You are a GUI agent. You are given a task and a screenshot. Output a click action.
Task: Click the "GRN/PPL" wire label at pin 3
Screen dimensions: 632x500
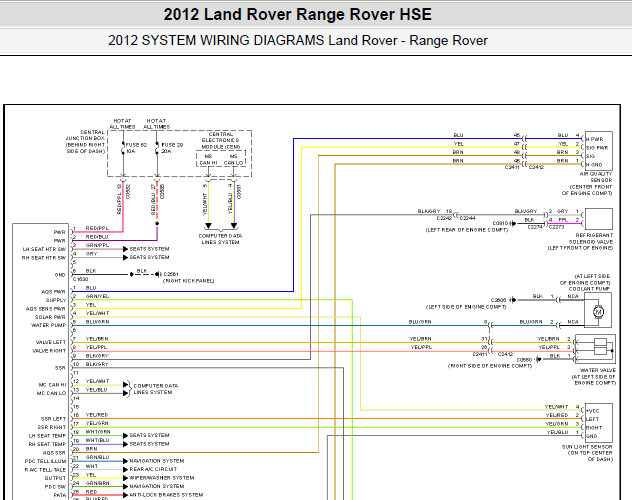pos(97,245)
